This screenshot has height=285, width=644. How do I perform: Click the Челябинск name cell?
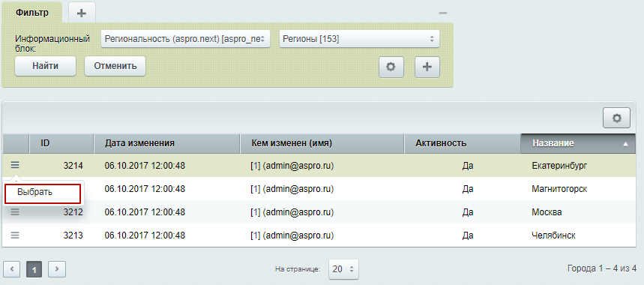click(x=553, y=235)
